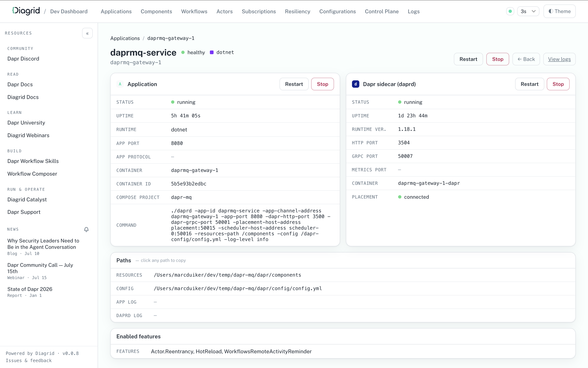Open Dapr Discord link
588x368 pixels.
pyautogui.click(x=23, y=59)
